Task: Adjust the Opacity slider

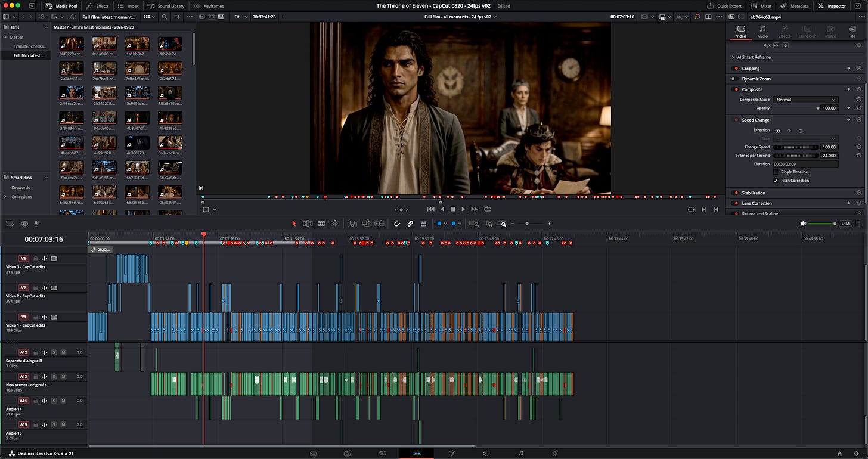Action: [796, 108]
